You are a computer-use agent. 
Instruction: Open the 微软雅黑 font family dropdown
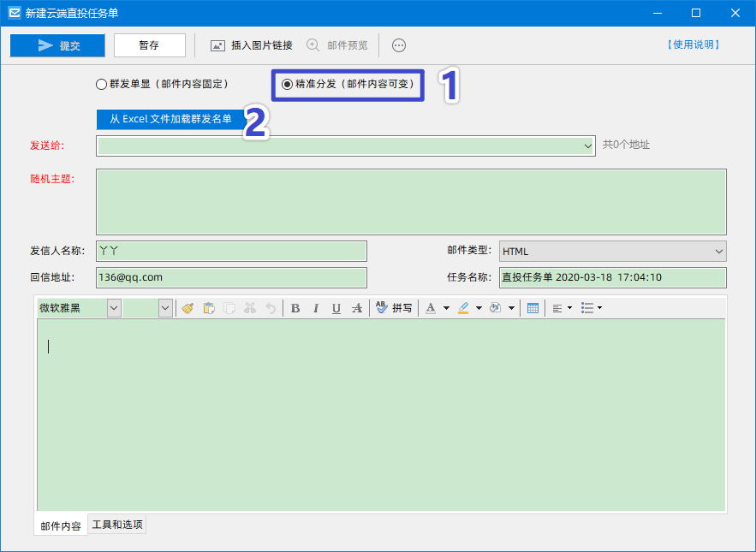pos(114,308)
